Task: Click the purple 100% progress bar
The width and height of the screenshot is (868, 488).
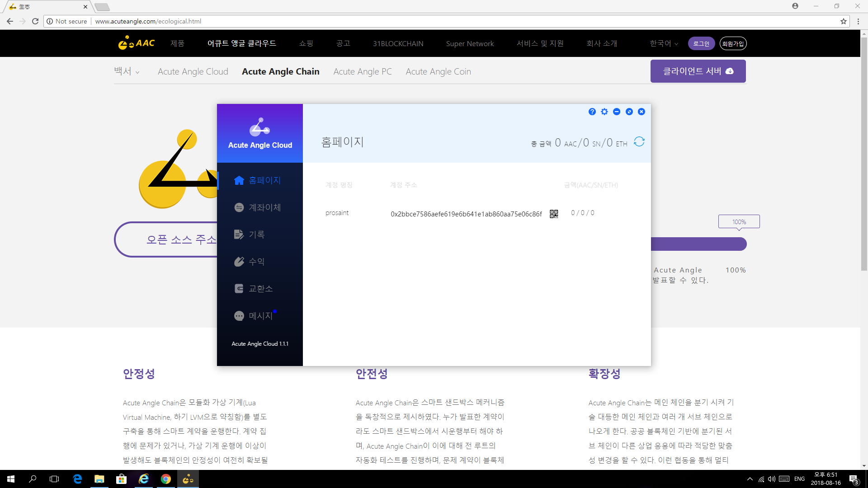Action: 698,244
